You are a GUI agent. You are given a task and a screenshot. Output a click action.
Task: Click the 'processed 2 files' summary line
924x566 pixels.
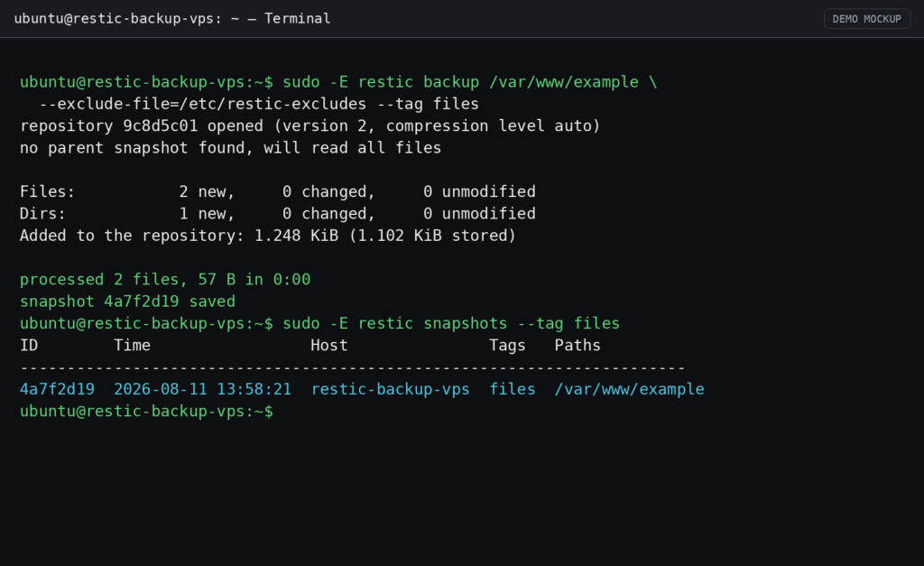(x=165, y=280)
